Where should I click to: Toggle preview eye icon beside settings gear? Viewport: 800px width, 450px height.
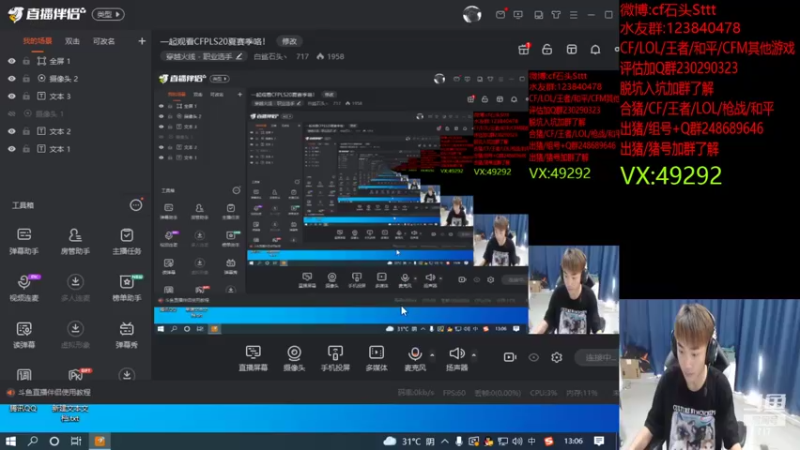(534, 357)
